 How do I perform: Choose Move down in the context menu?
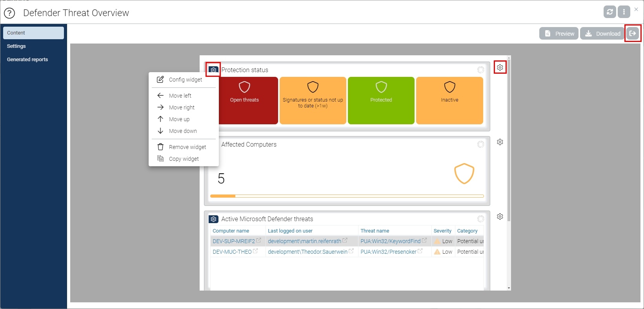(184, 131)
